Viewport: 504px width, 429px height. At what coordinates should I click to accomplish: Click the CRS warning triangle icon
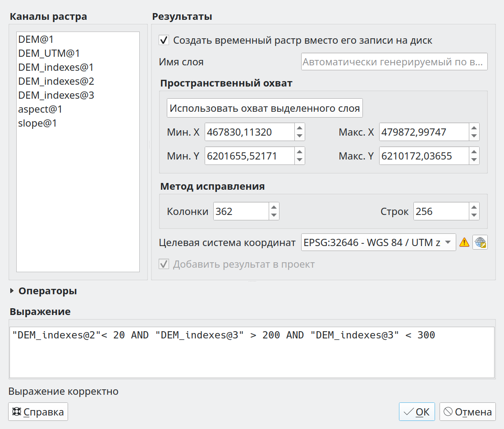pyautogui.click(x=464, y=242)
